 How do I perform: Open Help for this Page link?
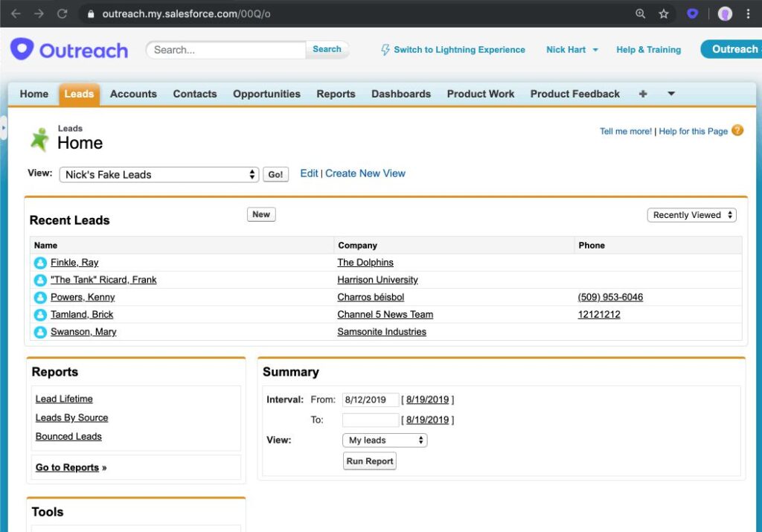(x=693, y=131)
